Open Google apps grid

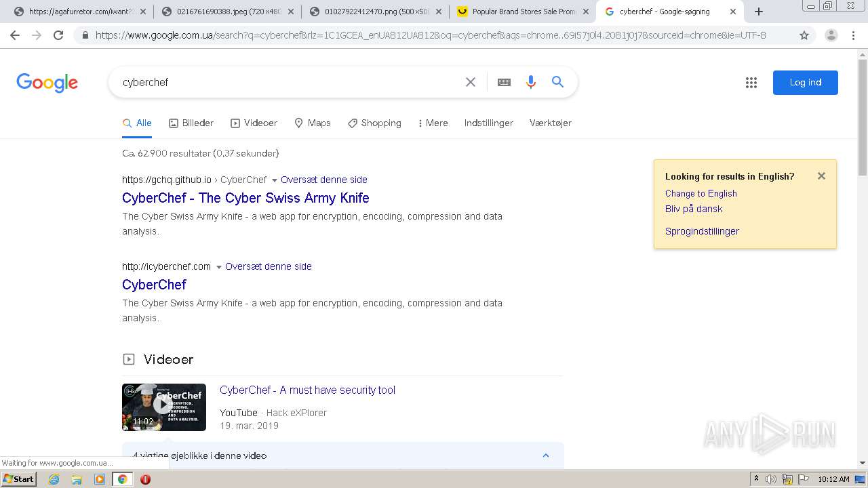click(751, 83)
